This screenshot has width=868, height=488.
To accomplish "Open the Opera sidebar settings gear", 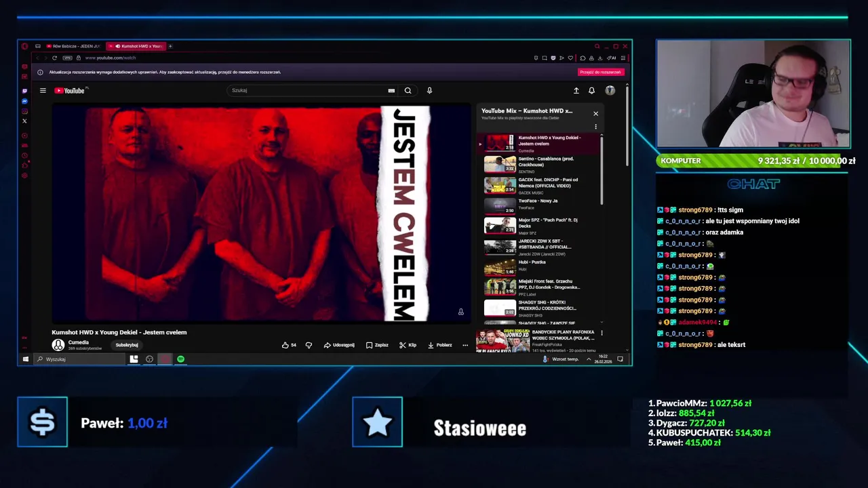I will click(x=24, y=176).
